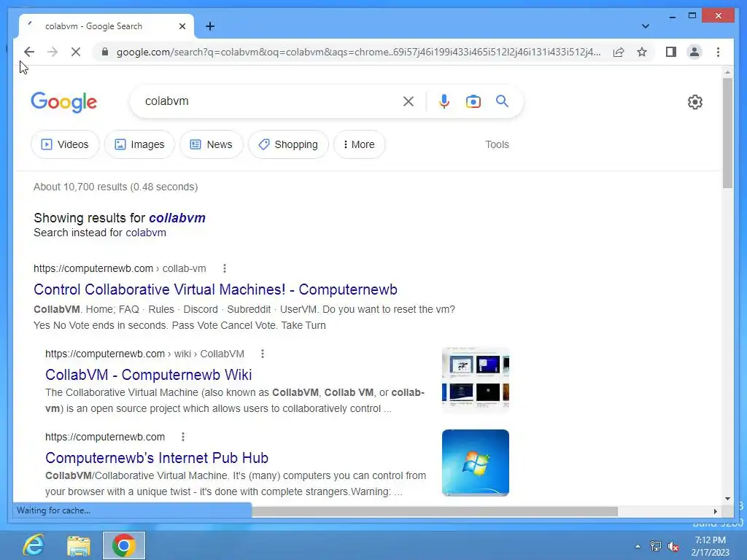
Task: Filter results by Shopping
Action: [x=288, y=144]
